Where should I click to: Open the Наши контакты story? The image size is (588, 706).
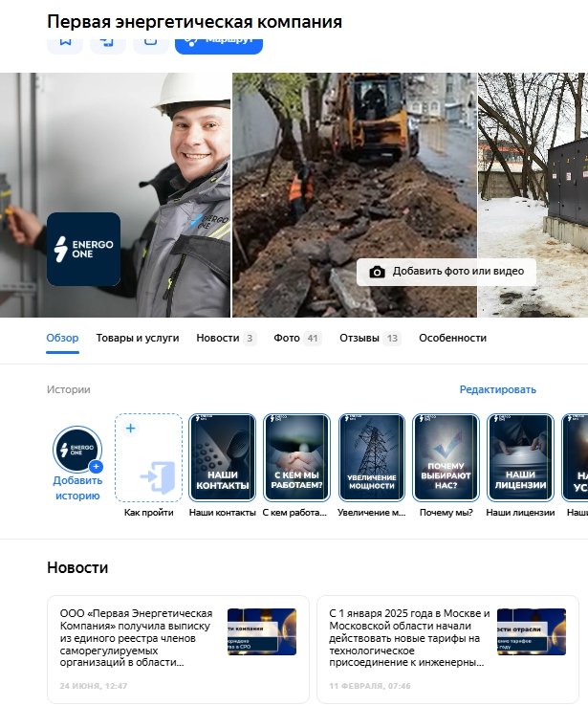tap(222, 457)
